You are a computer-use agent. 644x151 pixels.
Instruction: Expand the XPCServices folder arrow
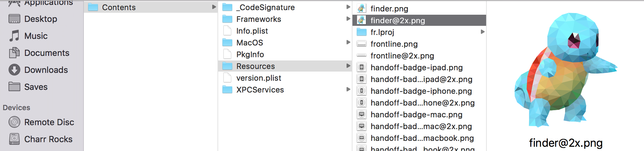click(x=348, y=89)
